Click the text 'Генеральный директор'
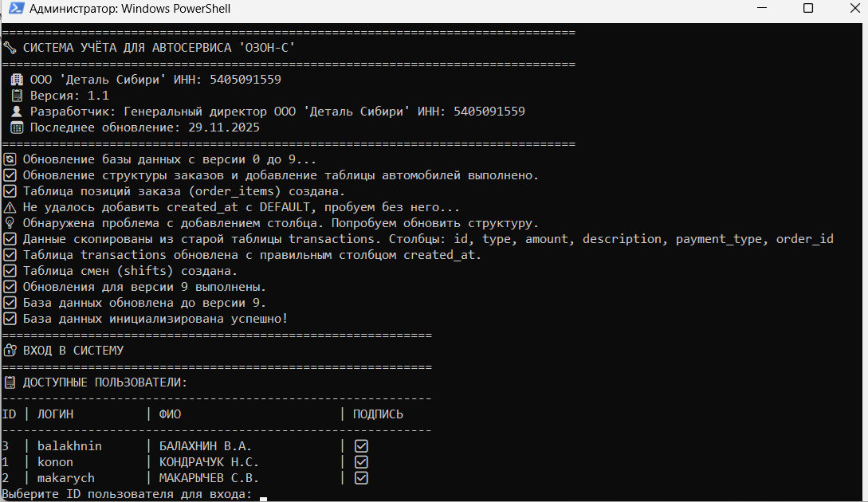The image size is (868, 502). [194, 112]
